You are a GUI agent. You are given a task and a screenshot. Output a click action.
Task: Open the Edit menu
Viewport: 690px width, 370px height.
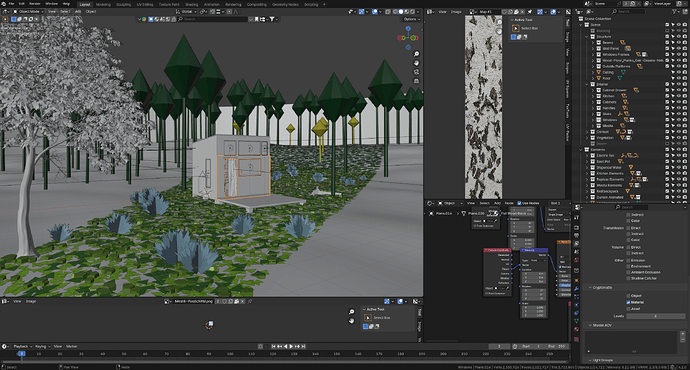click(22, 4)
